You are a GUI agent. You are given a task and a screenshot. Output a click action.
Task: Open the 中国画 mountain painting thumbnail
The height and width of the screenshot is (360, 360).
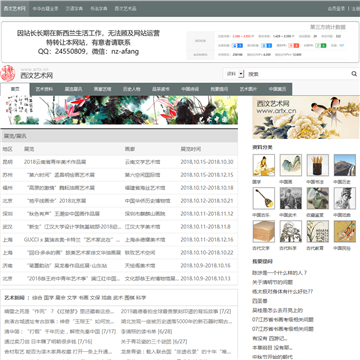pos(291,165)
